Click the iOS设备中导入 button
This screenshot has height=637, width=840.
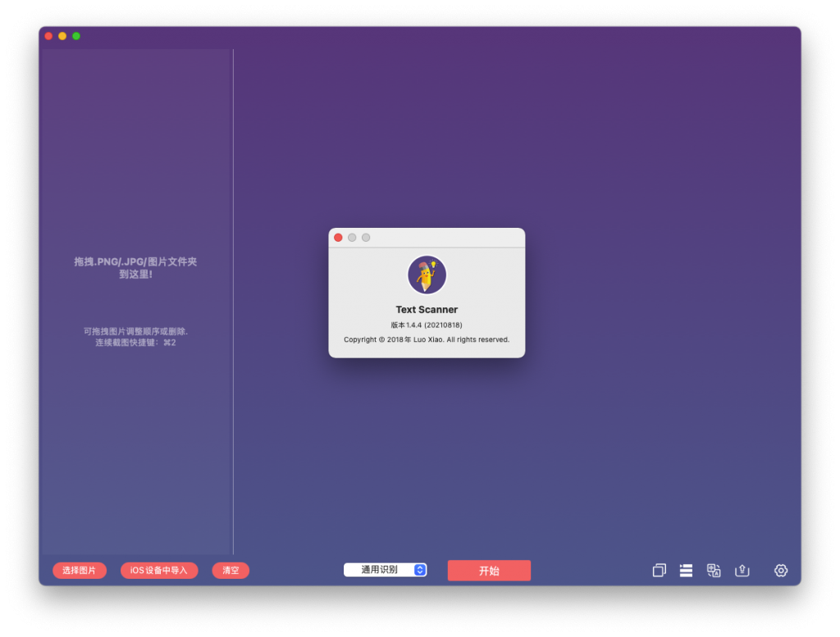coord(159,570)
